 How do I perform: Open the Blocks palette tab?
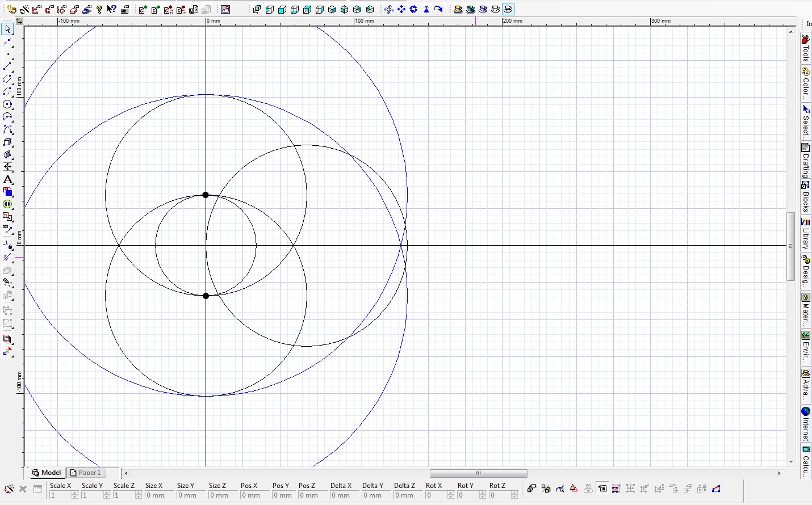[x=806, y=197]
